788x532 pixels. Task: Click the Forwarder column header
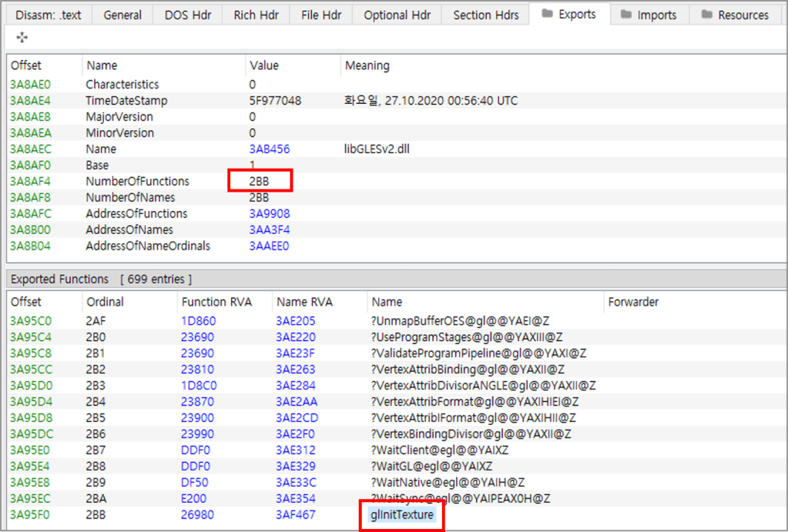(x=632, y=302)
